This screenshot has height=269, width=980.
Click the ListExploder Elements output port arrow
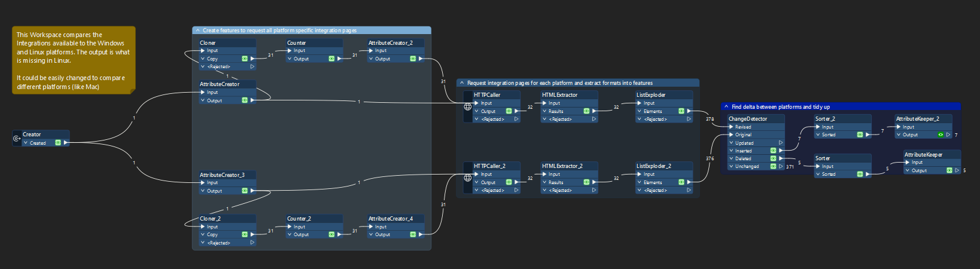point(689,111)
